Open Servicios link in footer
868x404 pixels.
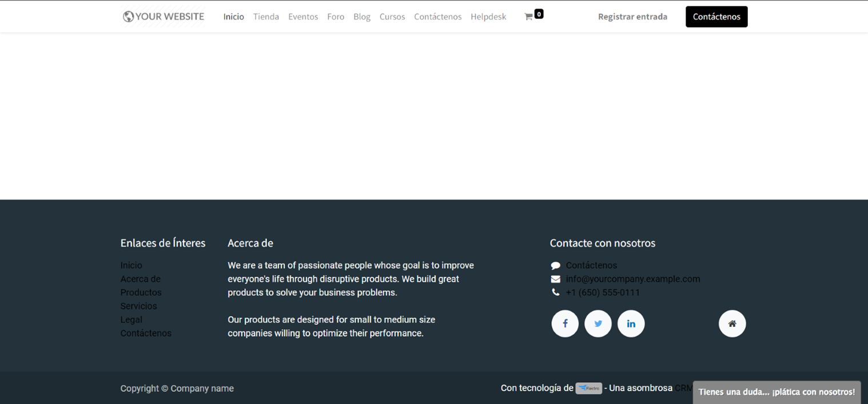138,306
